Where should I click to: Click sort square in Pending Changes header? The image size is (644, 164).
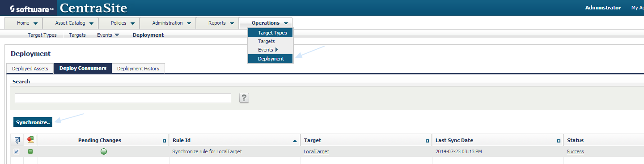point(165,141)
